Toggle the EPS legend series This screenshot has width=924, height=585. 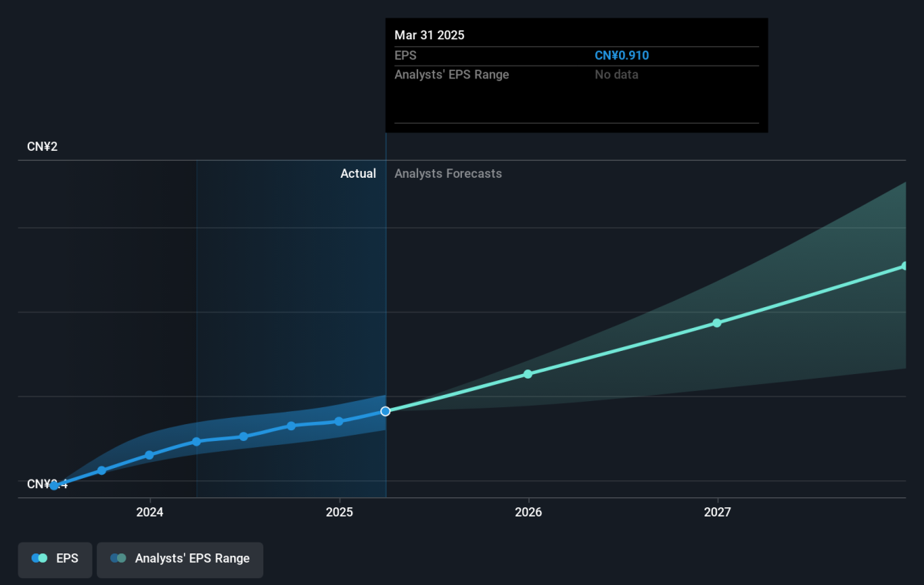55,559
